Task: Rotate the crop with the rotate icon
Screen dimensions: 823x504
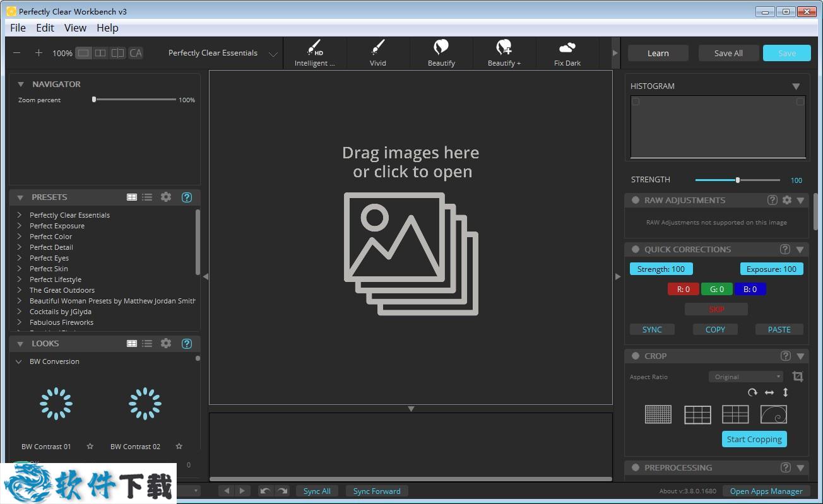Action: [752, 392]
